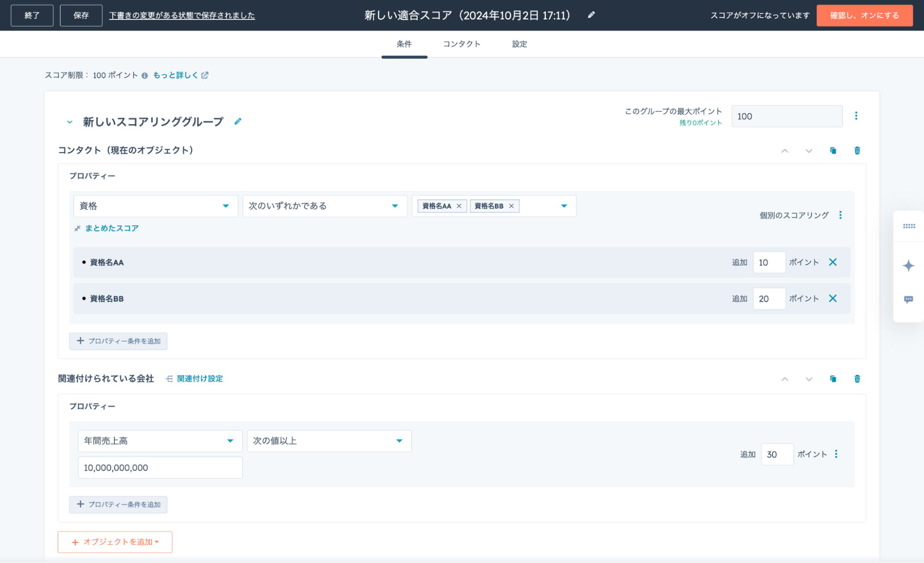
Task: Duplicate the コンタクト object section
Action: point(833,150)
